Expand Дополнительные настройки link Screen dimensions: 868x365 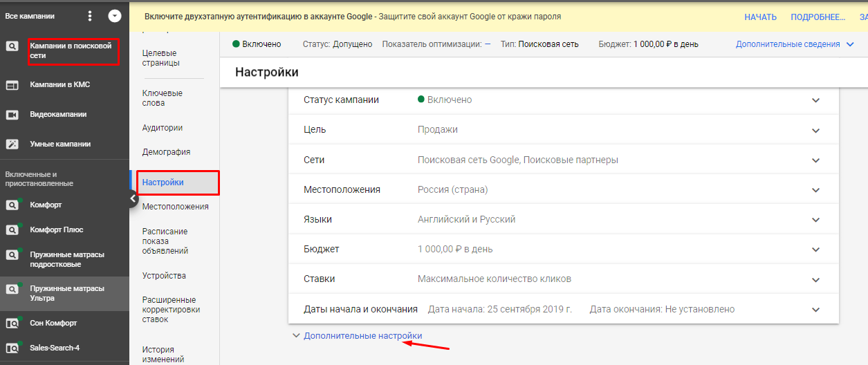pos(362,336)
